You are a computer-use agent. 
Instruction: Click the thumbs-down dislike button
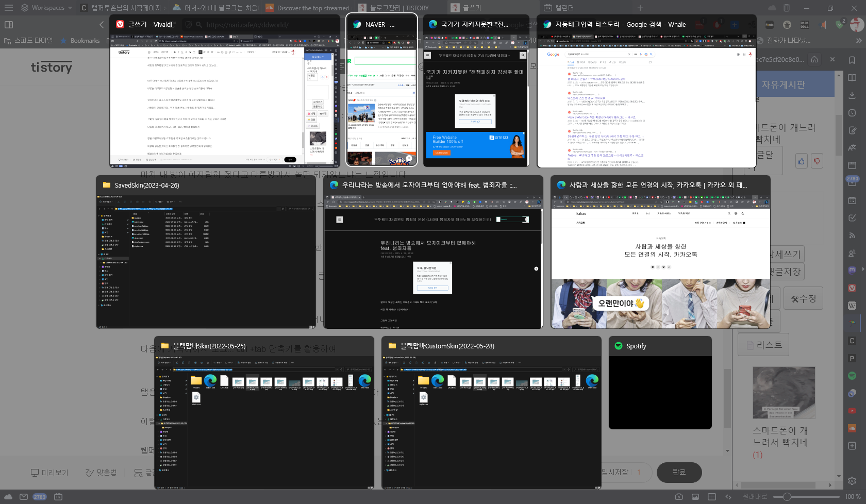click(817, 161)
